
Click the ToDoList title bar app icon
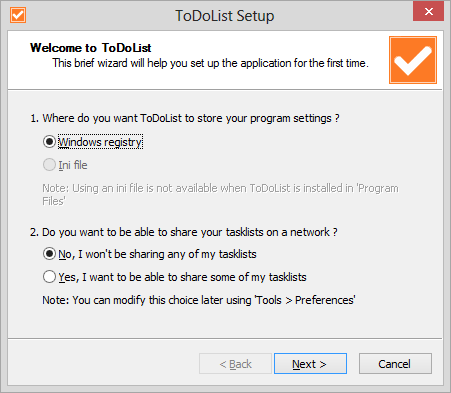point(18,15)
